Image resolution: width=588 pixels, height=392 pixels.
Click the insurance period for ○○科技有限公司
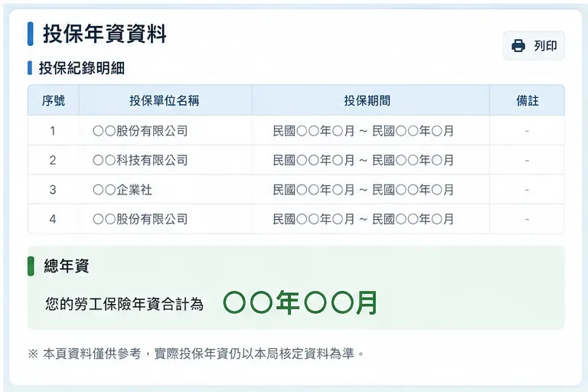(x=363, y=160)
